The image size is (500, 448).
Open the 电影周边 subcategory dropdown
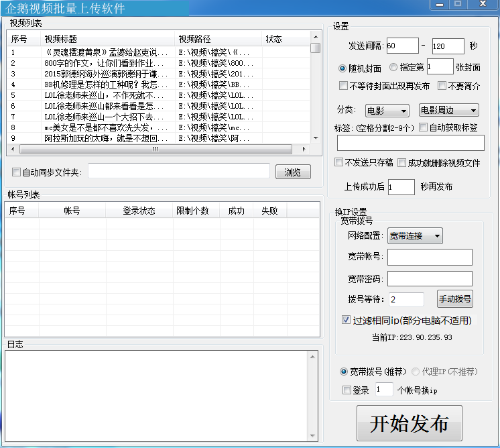(448, 111)
